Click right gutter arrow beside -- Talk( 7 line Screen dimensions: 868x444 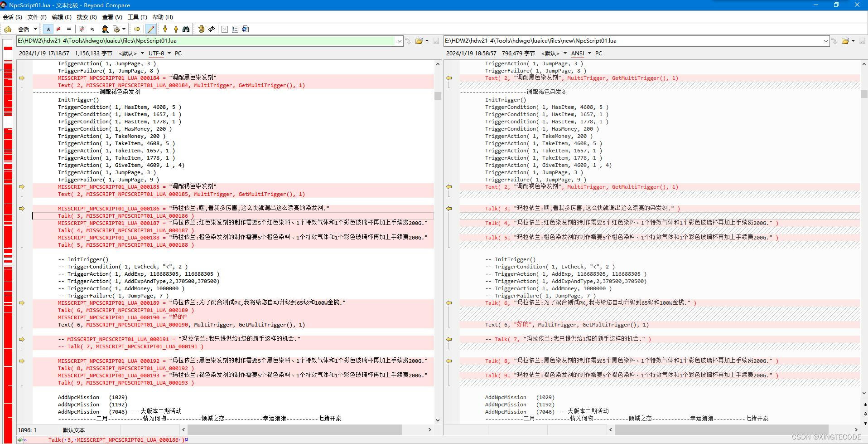coord(449,339)
